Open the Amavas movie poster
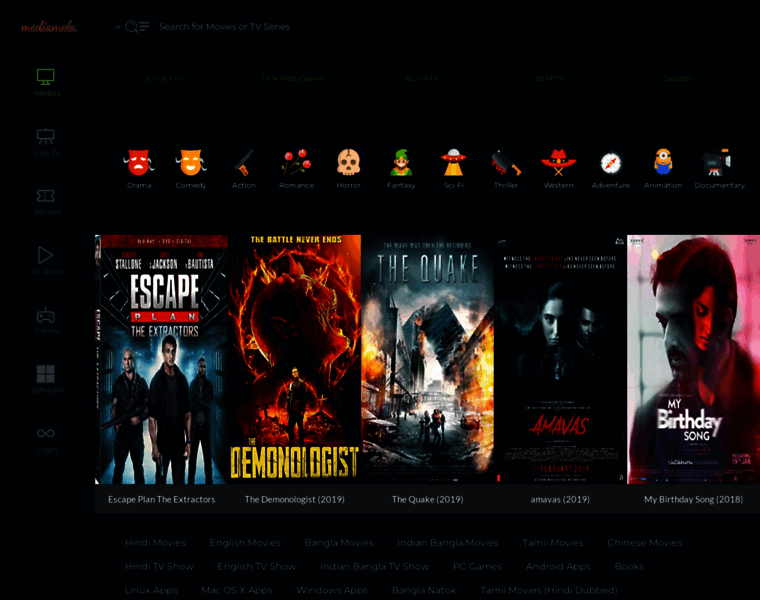760x600 pixels. click(560, 359)
